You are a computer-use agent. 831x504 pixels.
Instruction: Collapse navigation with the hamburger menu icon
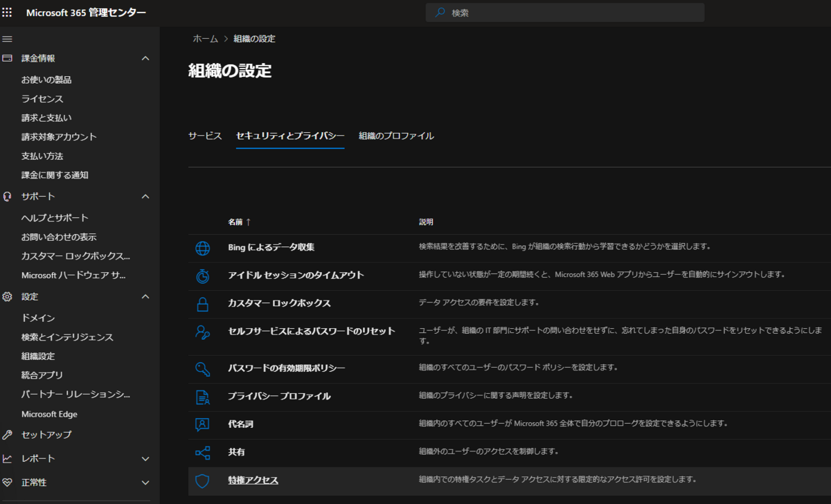(8, 39)
